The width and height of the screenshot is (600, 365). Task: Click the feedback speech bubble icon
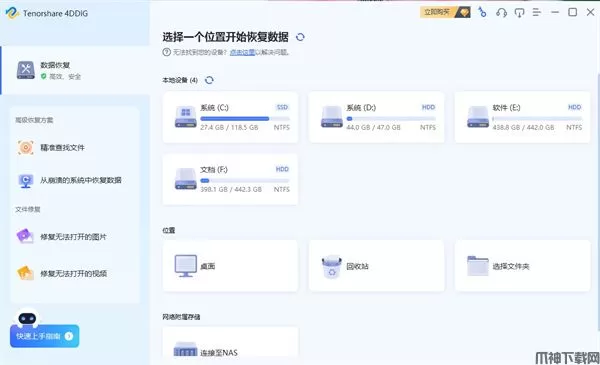click(519, 13)
